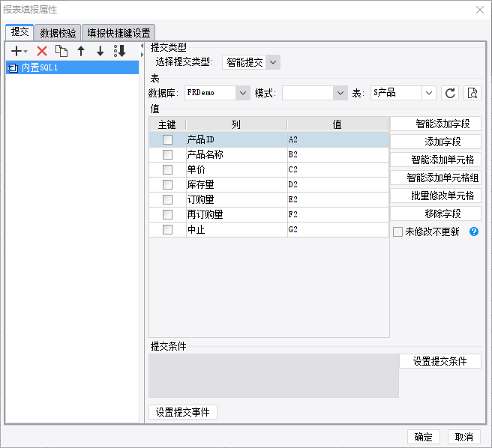Click 智能添加字段 button
The width and height of the screenshot is (492, 448).
[436, 124]
